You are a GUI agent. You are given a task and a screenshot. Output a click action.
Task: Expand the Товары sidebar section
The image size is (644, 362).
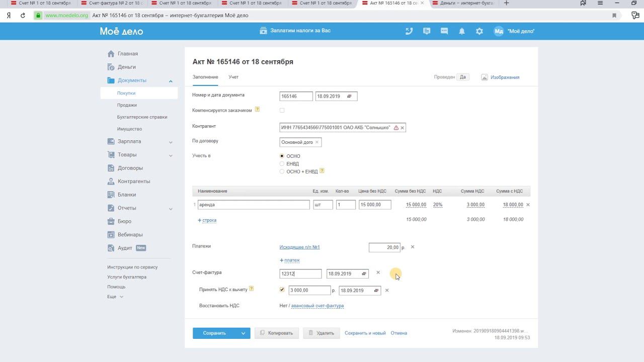[171, 155]
